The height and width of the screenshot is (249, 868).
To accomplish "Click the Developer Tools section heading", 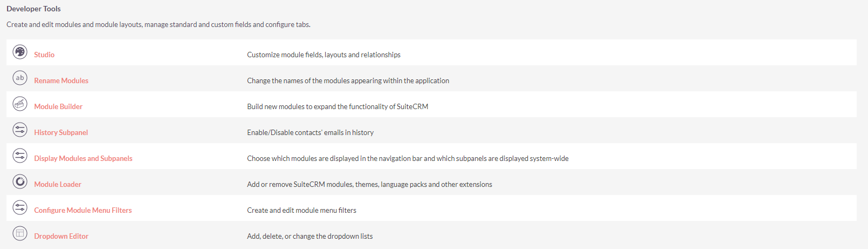I will [33, 9].
